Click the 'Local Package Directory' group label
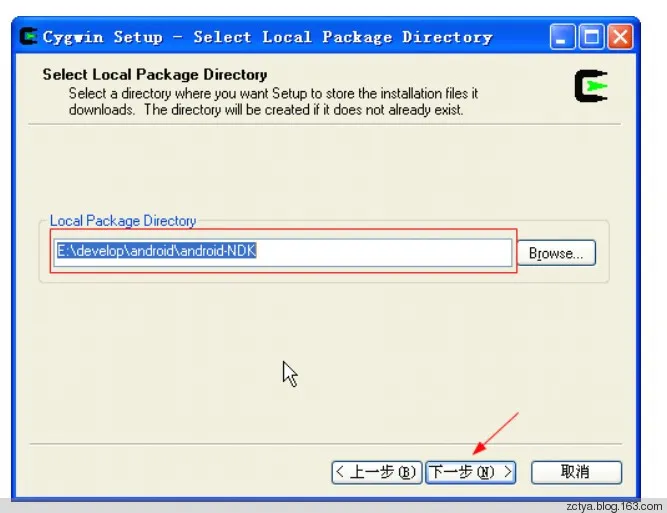 (x=123, y=221)
